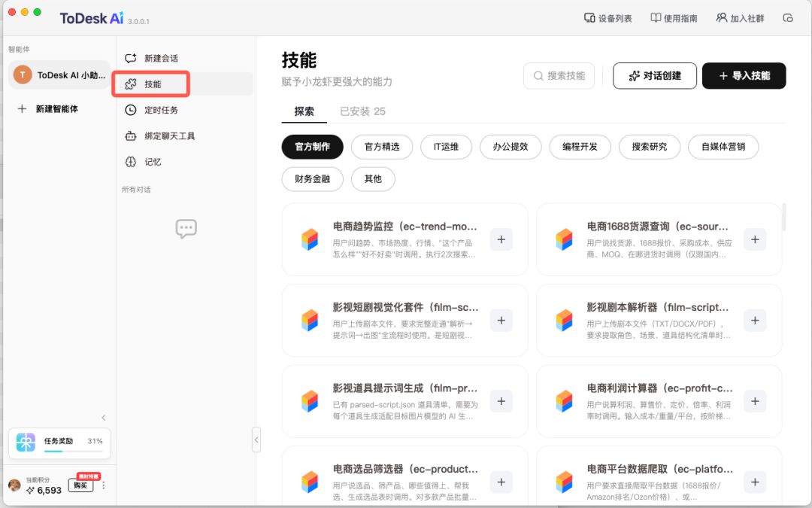Open the 任务奖励 31% progress card
The image size is (812, 508).
(x=59, y=444)
